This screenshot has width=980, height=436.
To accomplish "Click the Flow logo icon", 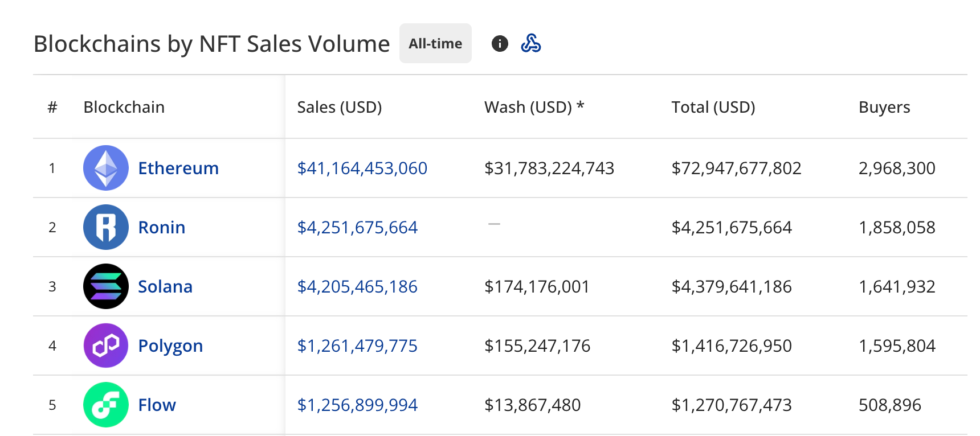I will click(x=106, y=405).
